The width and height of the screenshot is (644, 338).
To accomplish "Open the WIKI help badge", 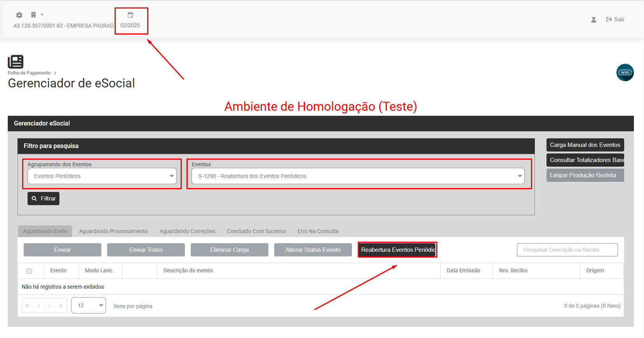I will [625, 73].
